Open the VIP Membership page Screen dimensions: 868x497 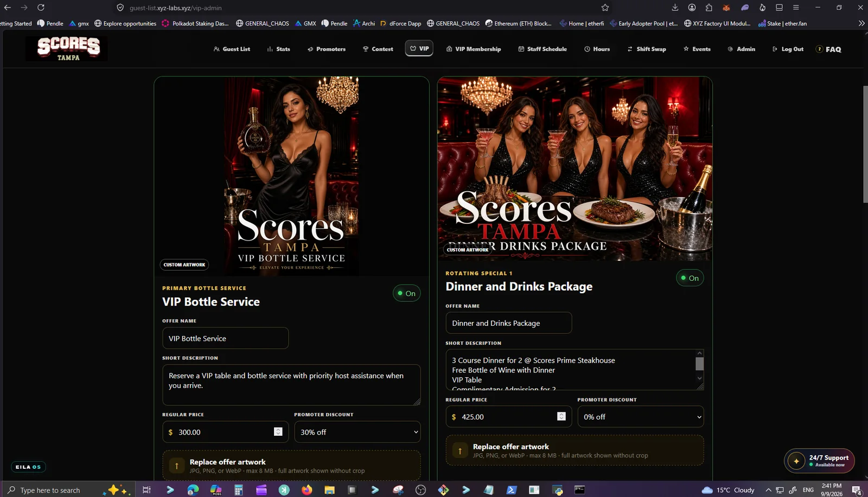[474, 49]
